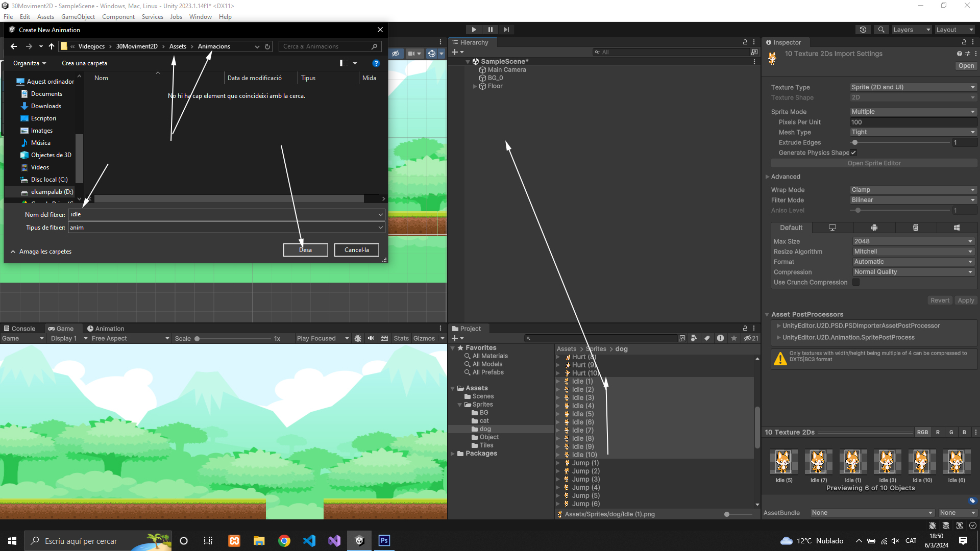Click the Step frame button
Viewport: 980px width, 551px height.
click(506, 30)
